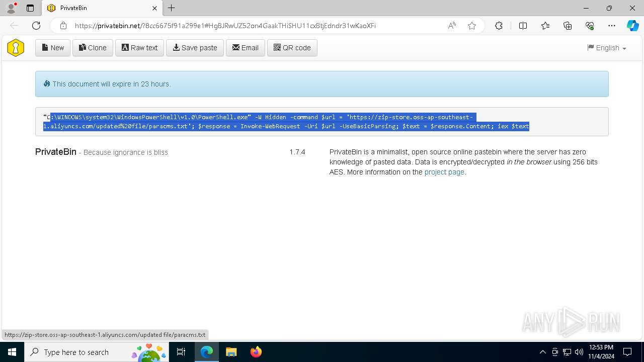The height and width of the screenshot is (362, 644).
Task: Click the PrivateBin yellow keyhole logo
Action: (16, 48)
